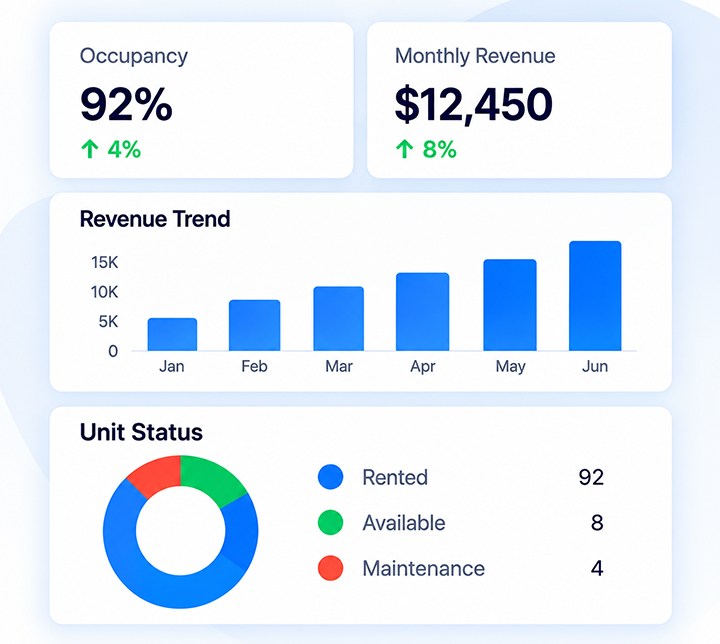
Task: Select the blue Rented legend dot
Action: 331,477
